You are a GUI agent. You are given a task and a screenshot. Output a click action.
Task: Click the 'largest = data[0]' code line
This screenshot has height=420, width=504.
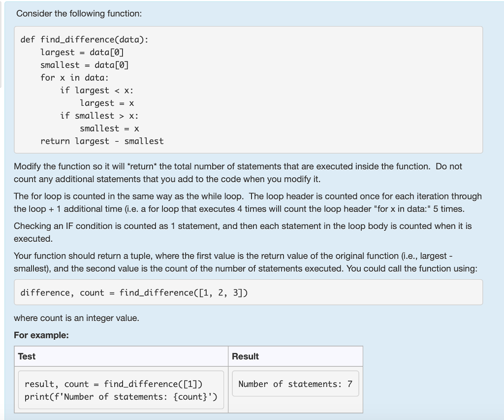[x=82, y=52]
